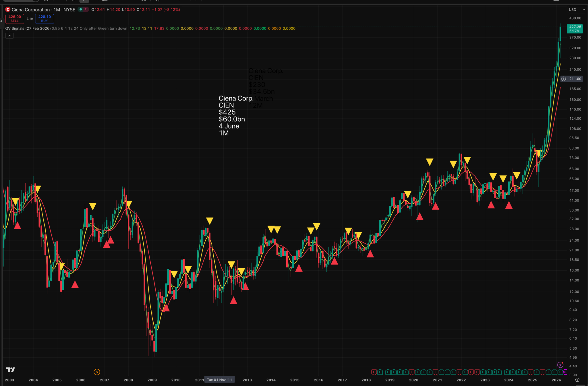588x386 pixels.
Task: Click the red 426.00 SELL button
Action: 15,19
